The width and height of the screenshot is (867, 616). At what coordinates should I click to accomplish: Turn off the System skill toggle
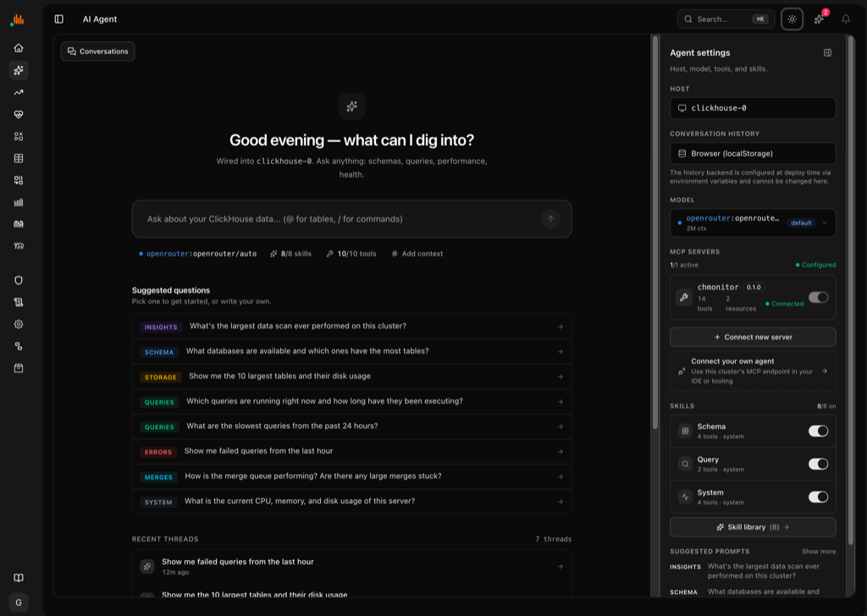pos(818,497)
